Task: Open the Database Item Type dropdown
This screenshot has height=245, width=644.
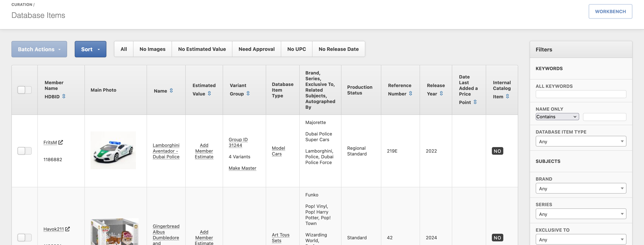Action: [x=581, y=142]
